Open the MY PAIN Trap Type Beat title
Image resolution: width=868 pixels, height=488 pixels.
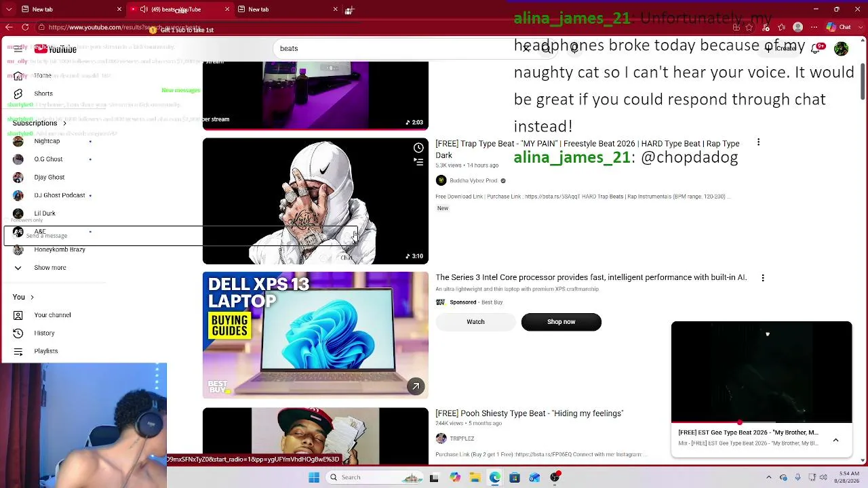tap(587, 149)
